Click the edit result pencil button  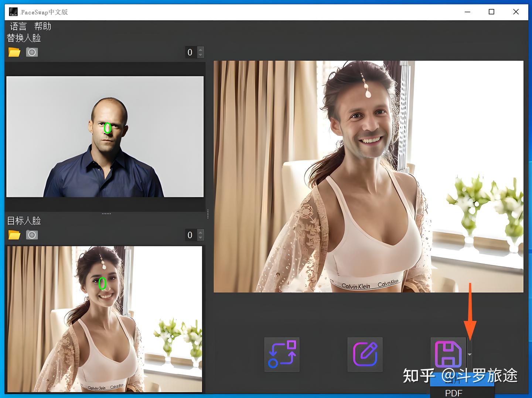(x=365, y=354)
